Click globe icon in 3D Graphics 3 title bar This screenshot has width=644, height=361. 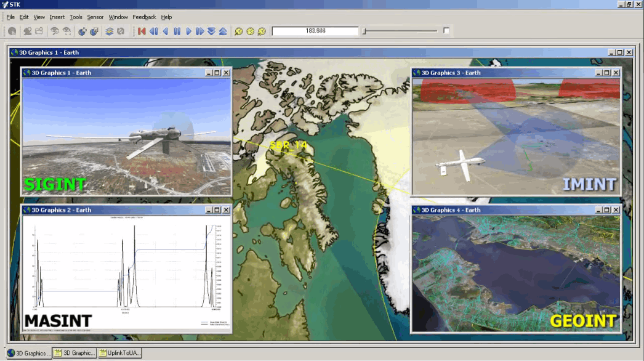pos(417,73)
